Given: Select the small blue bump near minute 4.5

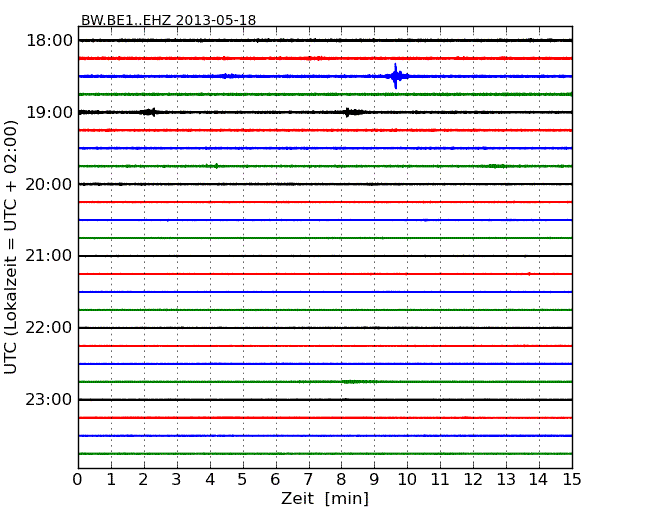Looking at the screenshot, I should [x=228, y=76].
